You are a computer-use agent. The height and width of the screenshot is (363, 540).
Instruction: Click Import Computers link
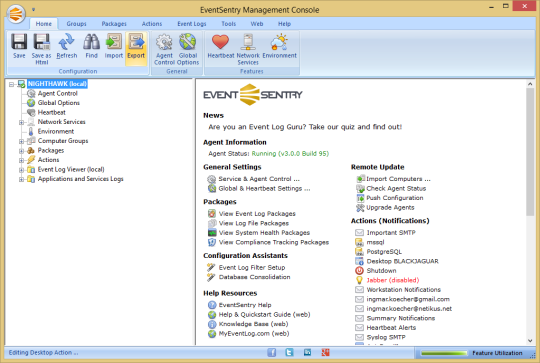click(x=398, y=179)
